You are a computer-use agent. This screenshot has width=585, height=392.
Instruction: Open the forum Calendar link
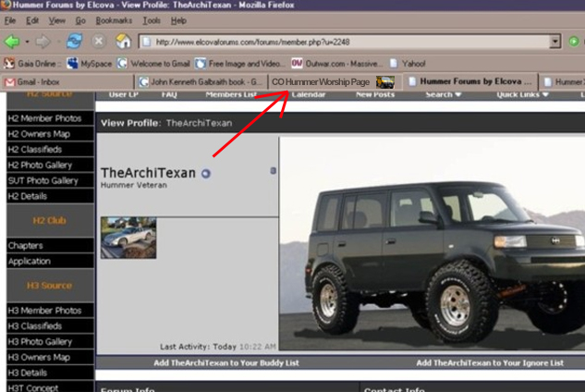309,95
